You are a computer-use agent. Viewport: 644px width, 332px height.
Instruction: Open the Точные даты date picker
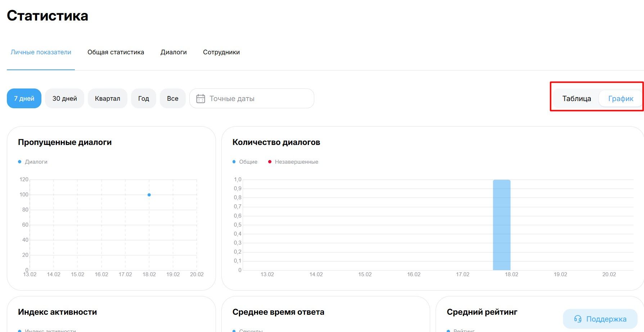tap(252, 99)
